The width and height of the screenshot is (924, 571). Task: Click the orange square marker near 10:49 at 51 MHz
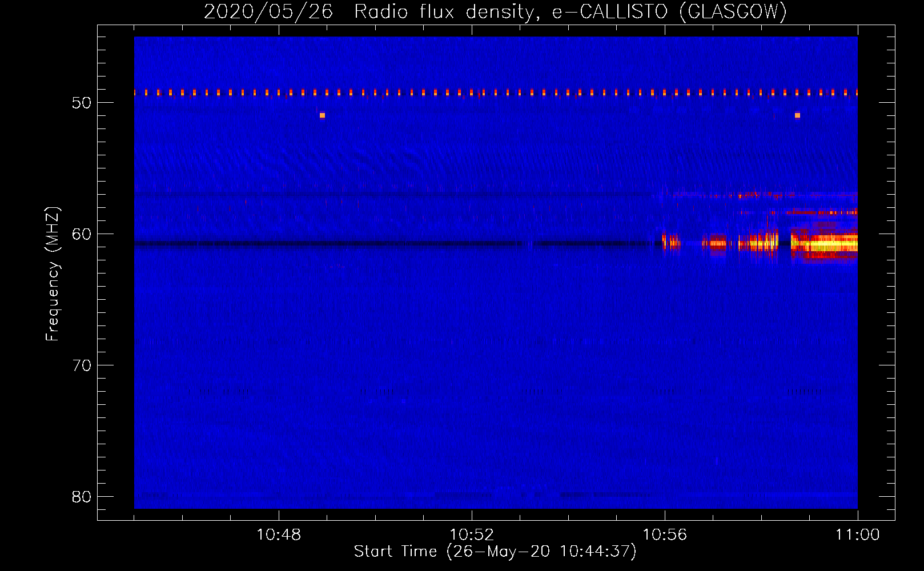[x=322, y=115]
